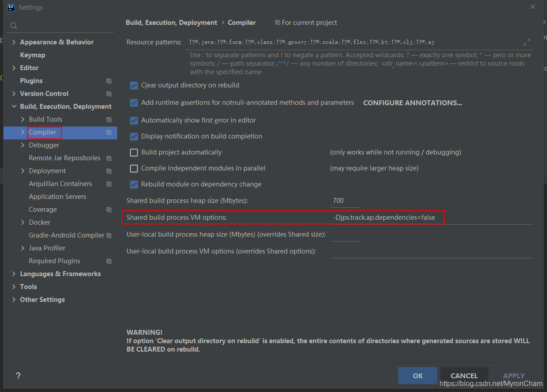547x392 pixels.
Task: Click the expand arrows icon on Resource patterns field
Action: (527, 42)
